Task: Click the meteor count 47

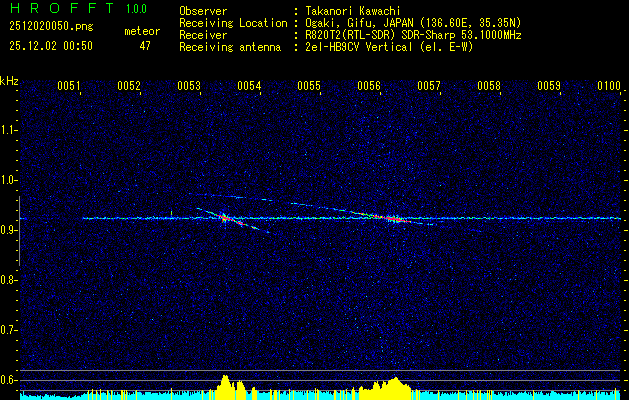Action: pyautogui.click(x=145, y=46)
